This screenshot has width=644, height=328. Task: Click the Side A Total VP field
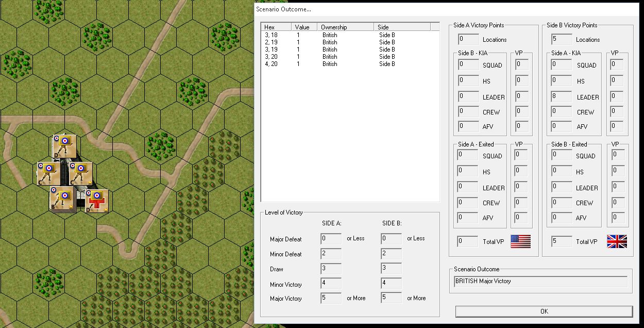468,241
